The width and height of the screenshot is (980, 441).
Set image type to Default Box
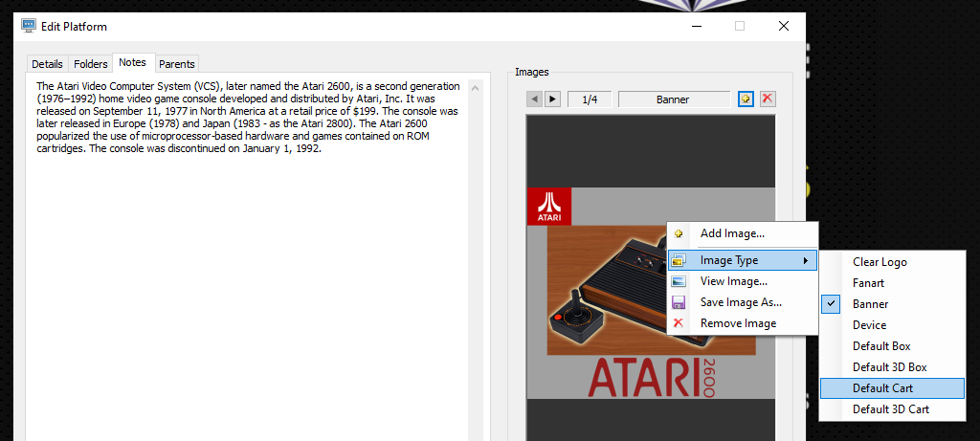(893, 346)
